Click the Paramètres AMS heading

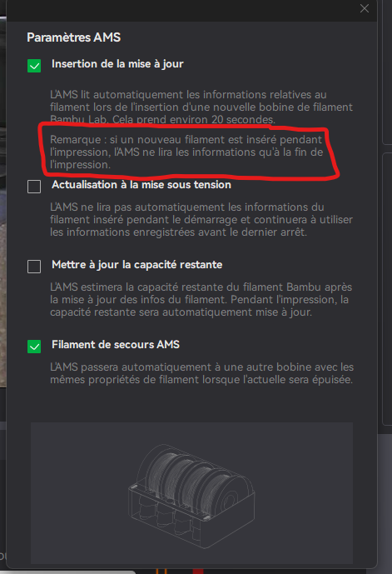tap(73, 37)
